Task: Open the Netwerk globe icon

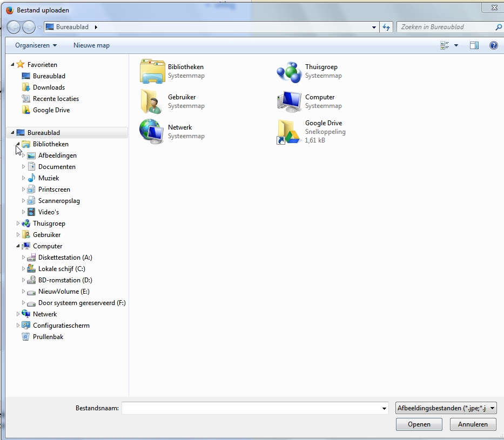Action: click(152, 132)
